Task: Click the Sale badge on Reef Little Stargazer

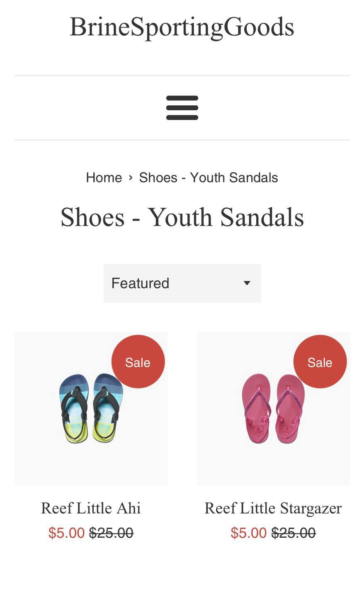Action: pyautogui.click(x=320, y=362)
